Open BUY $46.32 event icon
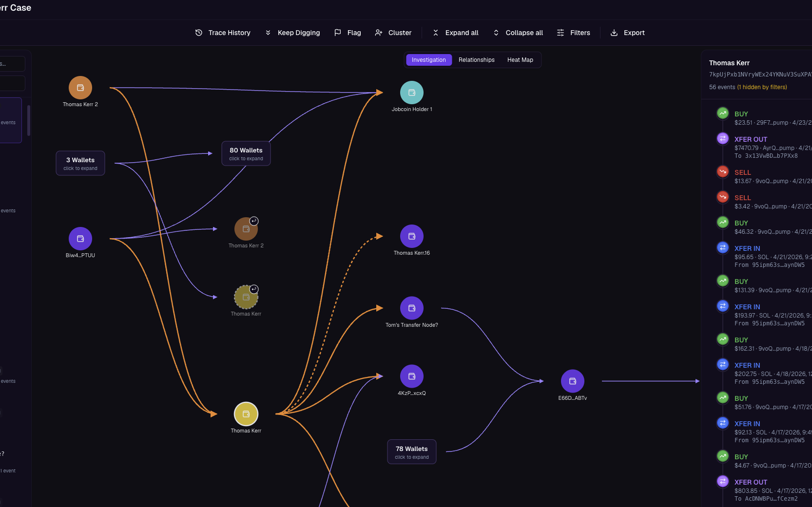Screen dimensions: 812x507 [x=723, y=222]
